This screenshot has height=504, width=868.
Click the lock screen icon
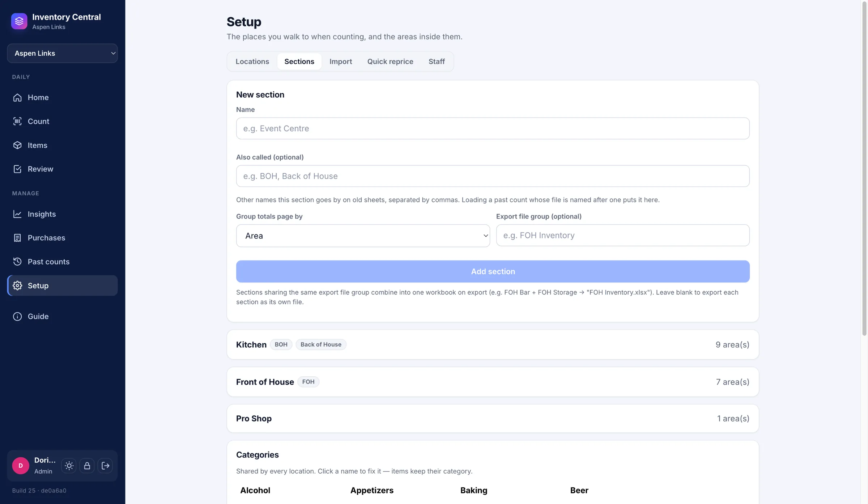(x=87, y=466)
